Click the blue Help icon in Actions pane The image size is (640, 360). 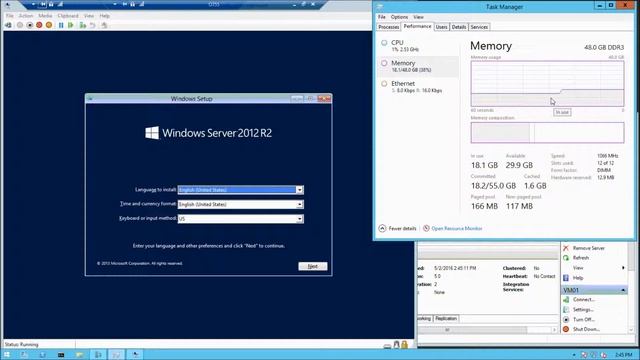(566, 278)
